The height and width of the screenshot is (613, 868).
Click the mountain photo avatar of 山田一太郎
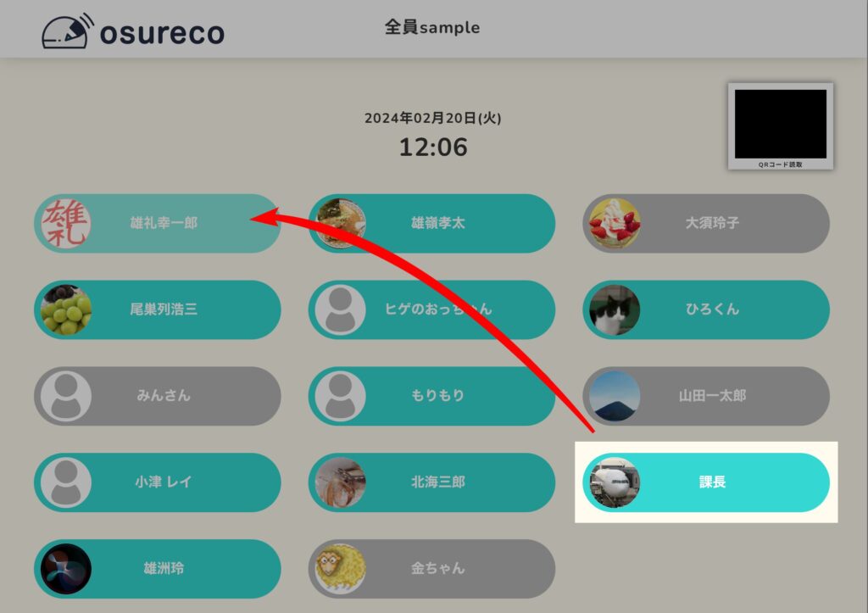tap(615, 396)
